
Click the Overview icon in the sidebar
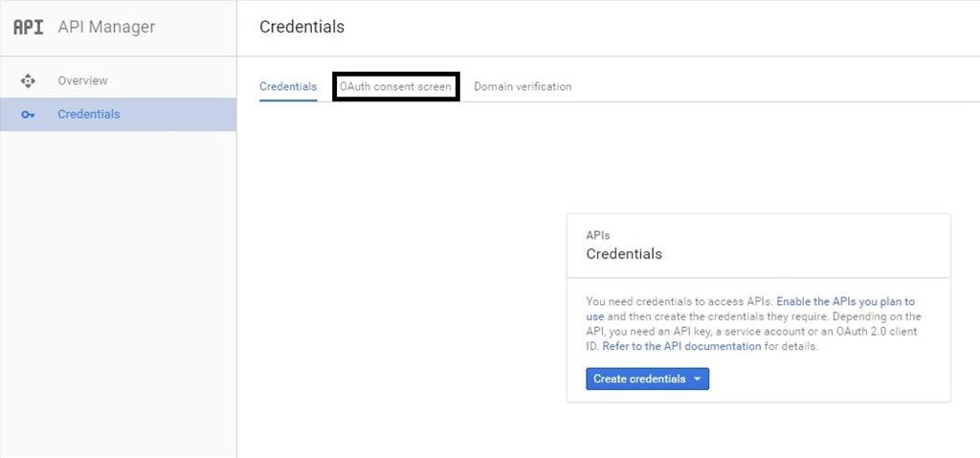coord(28,81)
